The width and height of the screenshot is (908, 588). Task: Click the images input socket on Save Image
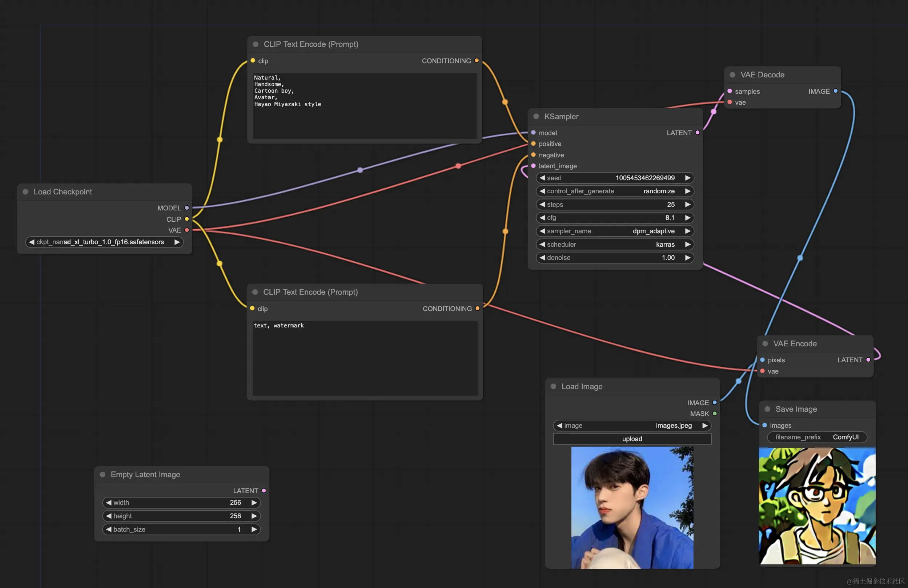764,425
